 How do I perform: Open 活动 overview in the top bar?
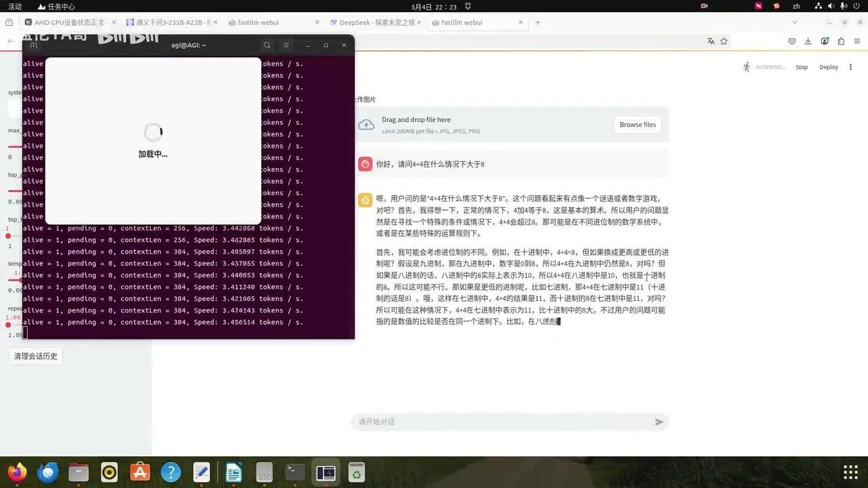[14, 6]
